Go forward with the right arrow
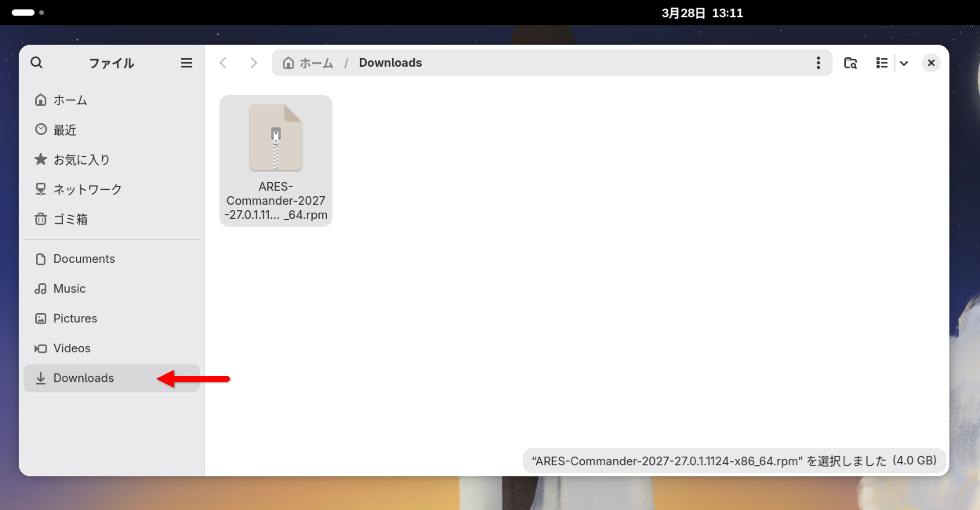This screenshot has height=510, width=980. [x=254, y=63]
